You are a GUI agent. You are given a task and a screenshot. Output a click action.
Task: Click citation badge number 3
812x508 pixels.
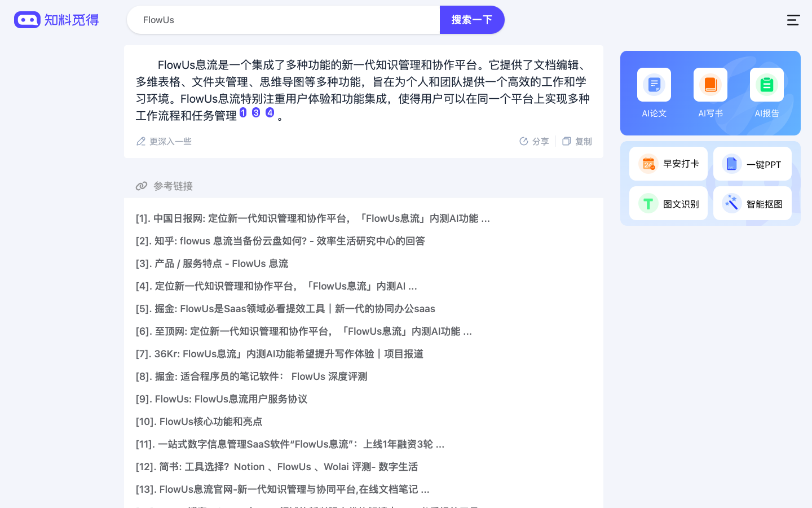click(x=256, y=112)
